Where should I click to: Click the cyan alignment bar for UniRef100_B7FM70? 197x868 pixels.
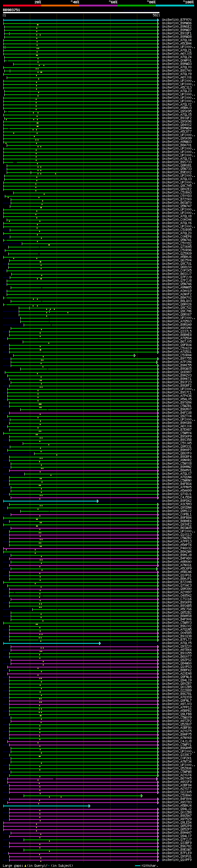pyautogui.click(x=81, y=20)
